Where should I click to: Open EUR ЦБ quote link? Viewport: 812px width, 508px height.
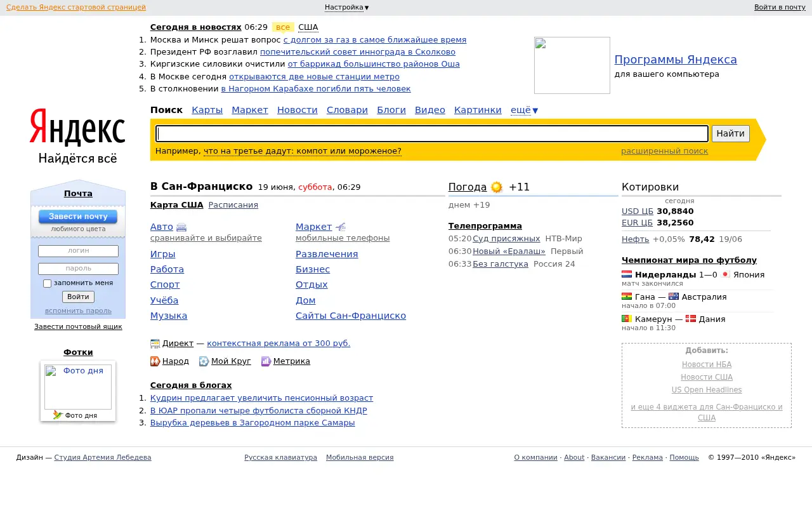[638, 223]
